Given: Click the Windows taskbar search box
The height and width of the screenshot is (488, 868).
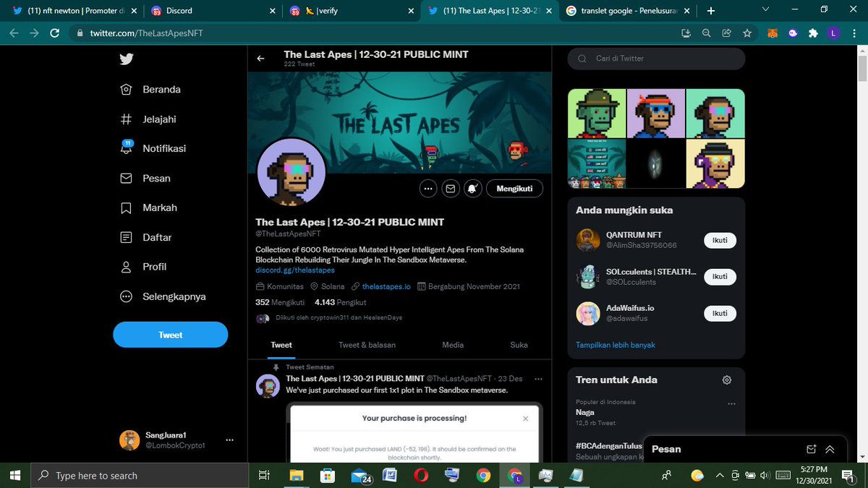Looking at the screenshot, I should (140, 476).
